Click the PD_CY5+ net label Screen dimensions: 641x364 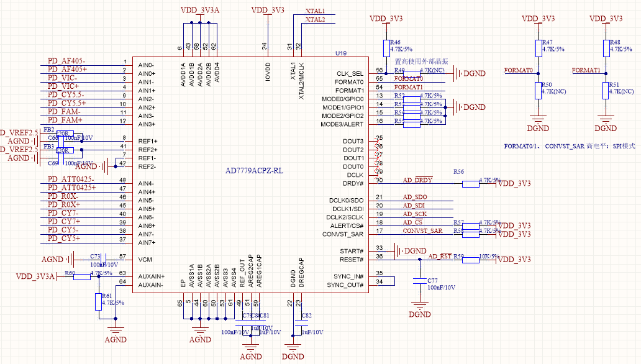tap(64, 239)
